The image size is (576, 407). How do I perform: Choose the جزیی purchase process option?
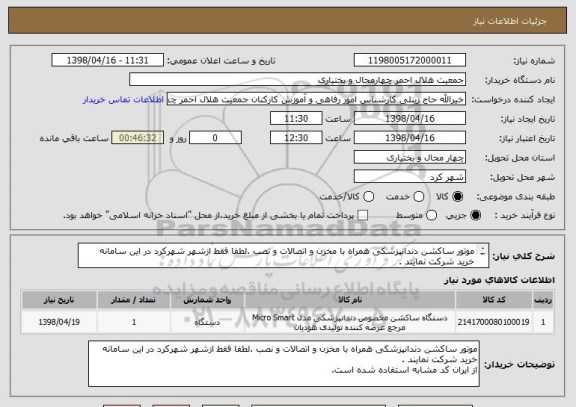475,216
